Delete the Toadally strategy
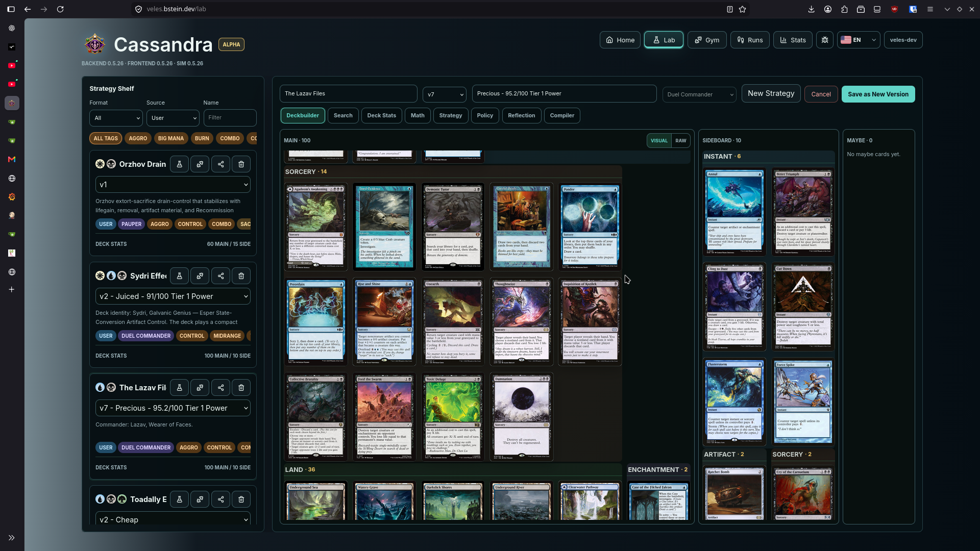This screenshot has height=551, width=980. pos(241,499)
